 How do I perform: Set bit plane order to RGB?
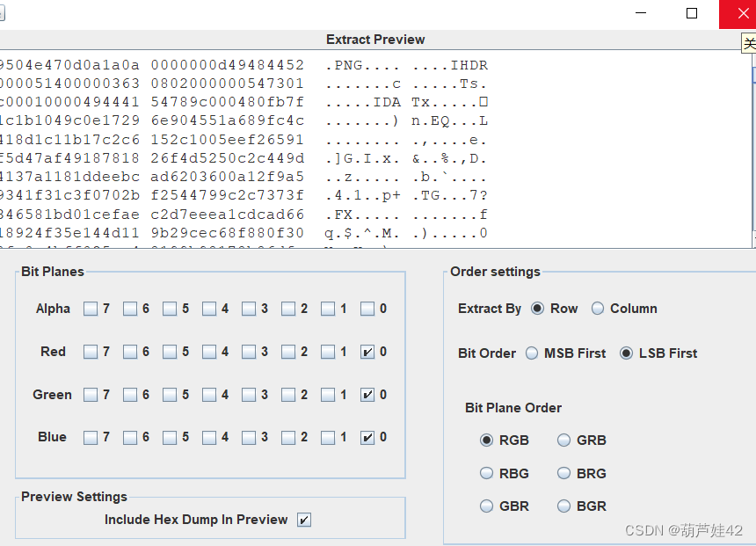486,440
